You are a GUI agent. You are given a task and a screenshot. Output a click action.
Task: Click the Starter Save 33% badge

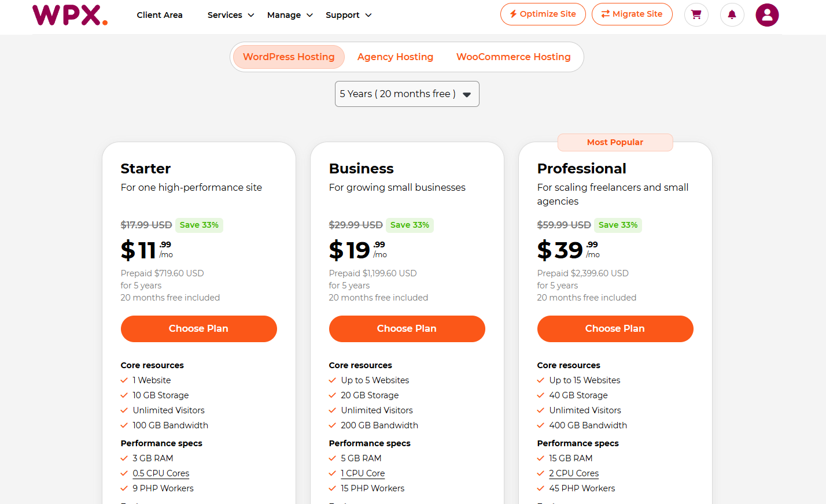(199, 225)
